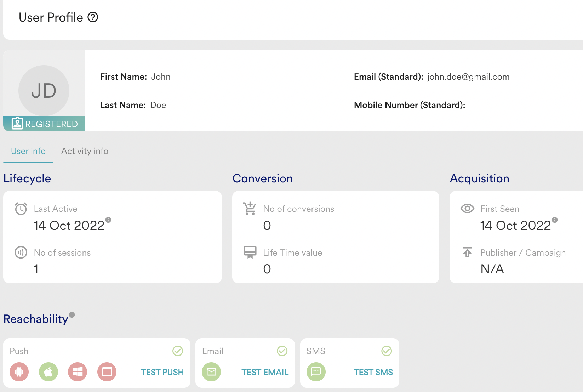Click info icon beside Last Active date
Viewport: 583px width, 392px height.
point(108,220)
